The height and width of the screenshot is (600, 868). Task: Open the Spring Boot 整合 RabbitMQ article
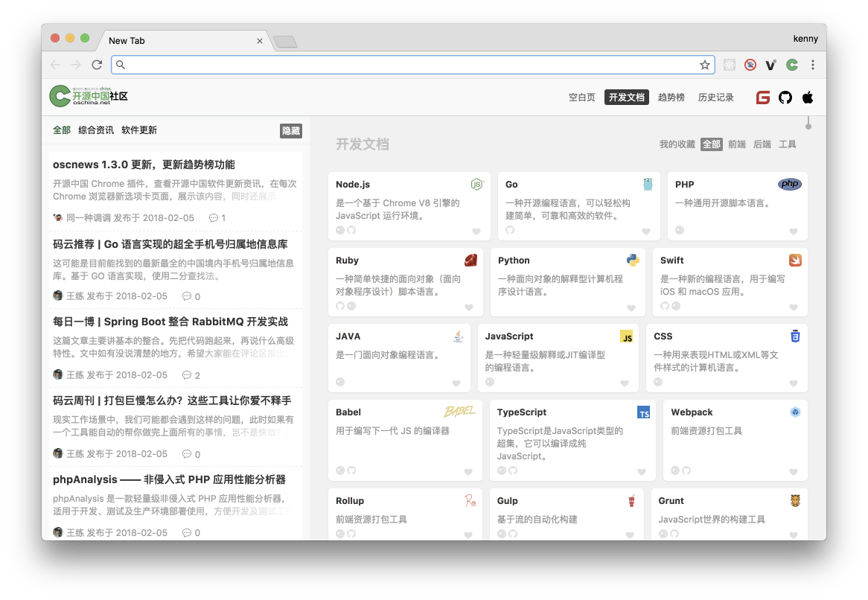pyautogui.click(x=170, y=322)
